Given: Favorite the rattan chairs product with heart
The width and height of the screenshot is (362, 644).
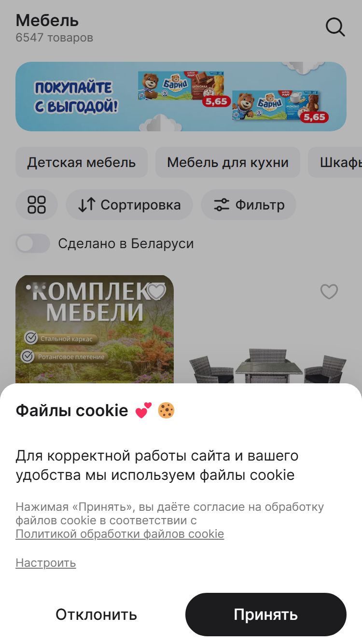Looking at the screenshot, I should click(329, 292).
